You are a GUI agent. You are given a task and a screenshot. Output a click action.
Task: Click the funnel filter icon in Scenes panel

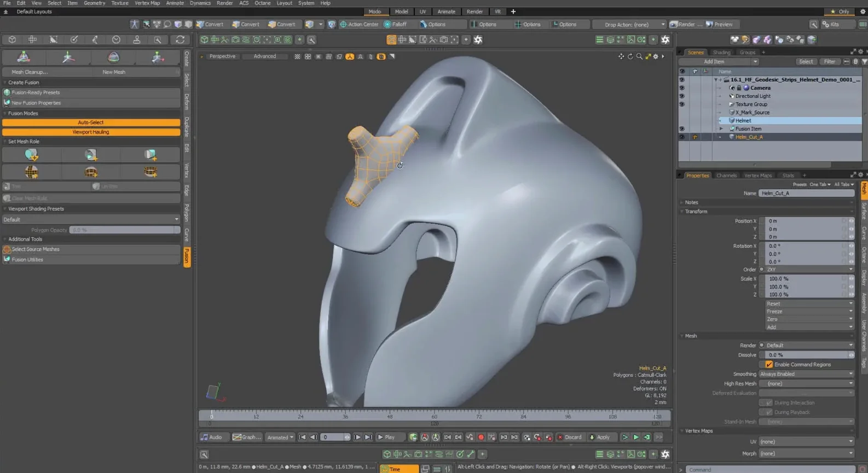[x=864, y=62]
